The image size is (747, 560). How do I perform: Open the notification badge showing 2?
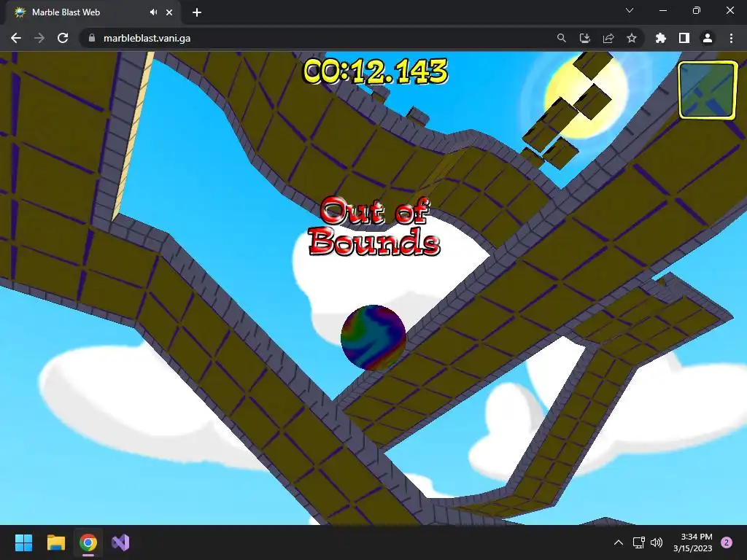[727, 542]
